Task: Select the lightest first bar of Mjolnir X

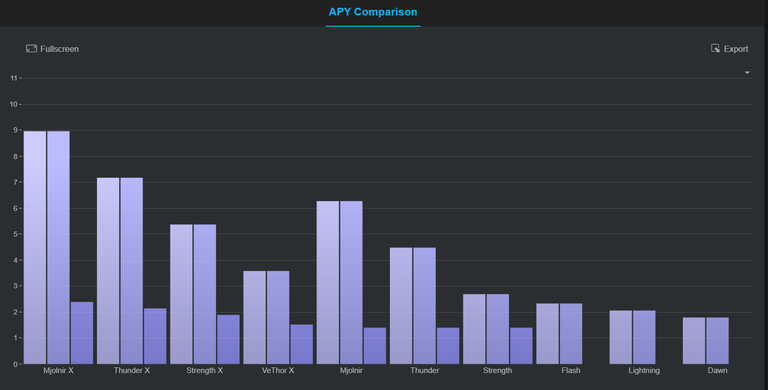Action: point(35,247)
